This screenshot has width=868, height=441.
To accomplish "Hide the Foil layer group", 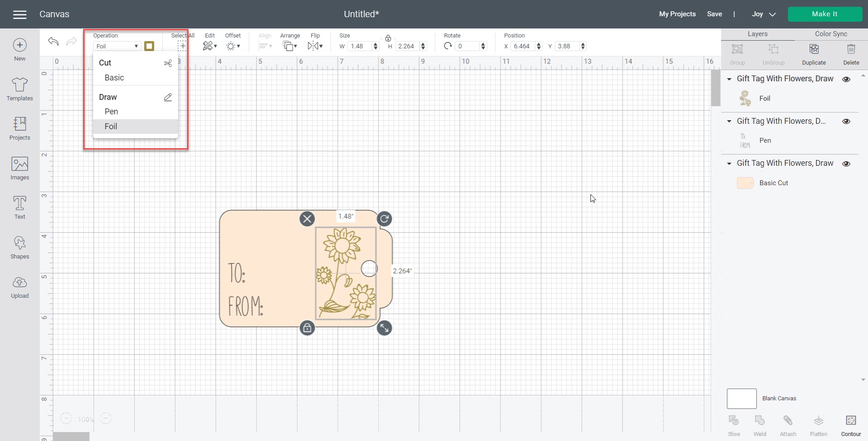I will [x=846, y=79].
